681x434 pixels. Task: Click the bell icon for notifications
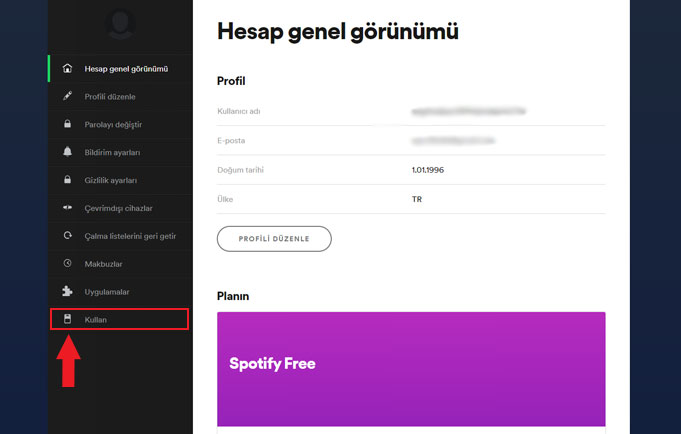point(67,152)
